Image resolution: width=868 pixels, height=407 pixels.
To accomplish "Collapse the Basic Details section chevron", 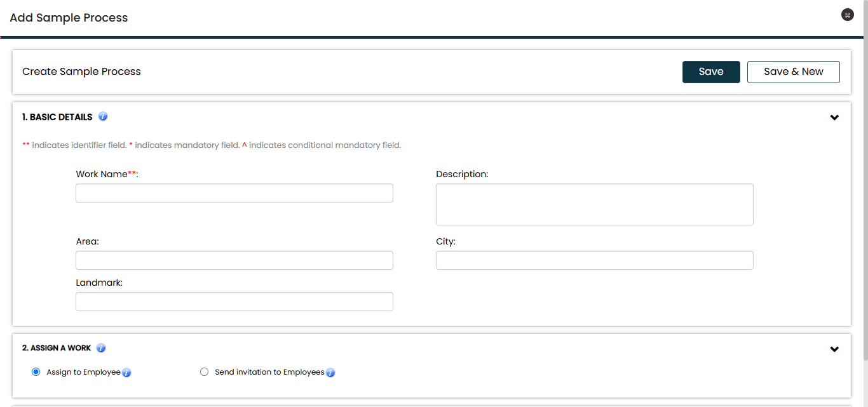I will (x=834, y=117).
